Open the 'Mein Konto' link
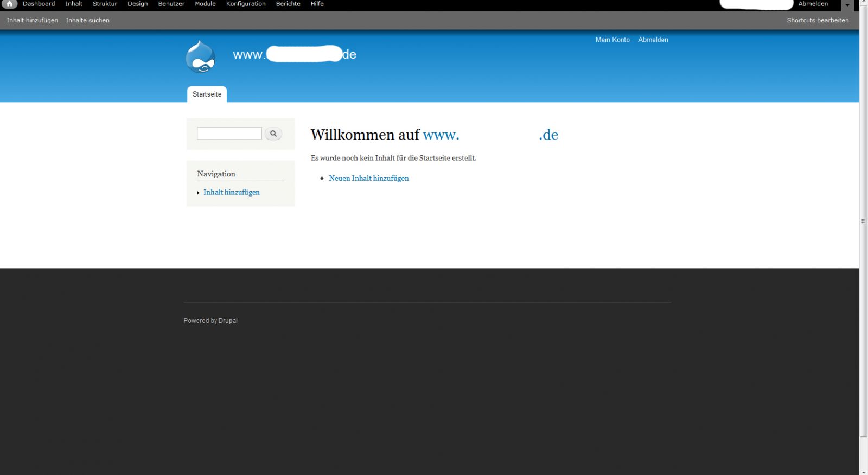Image resolution: width=868 pixels, height=475 pixels. (612, 40)
